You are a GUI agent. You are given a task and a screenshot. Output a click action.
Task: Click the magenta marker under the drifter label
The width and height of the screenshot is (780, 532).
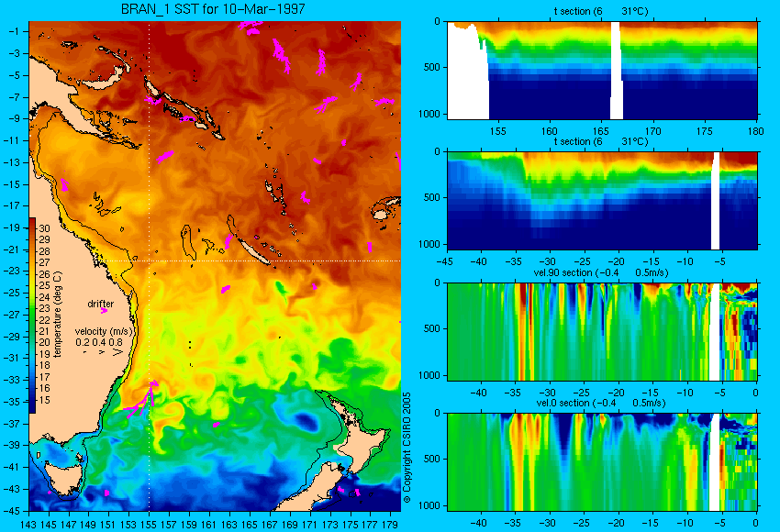click(x=104, y=311)
